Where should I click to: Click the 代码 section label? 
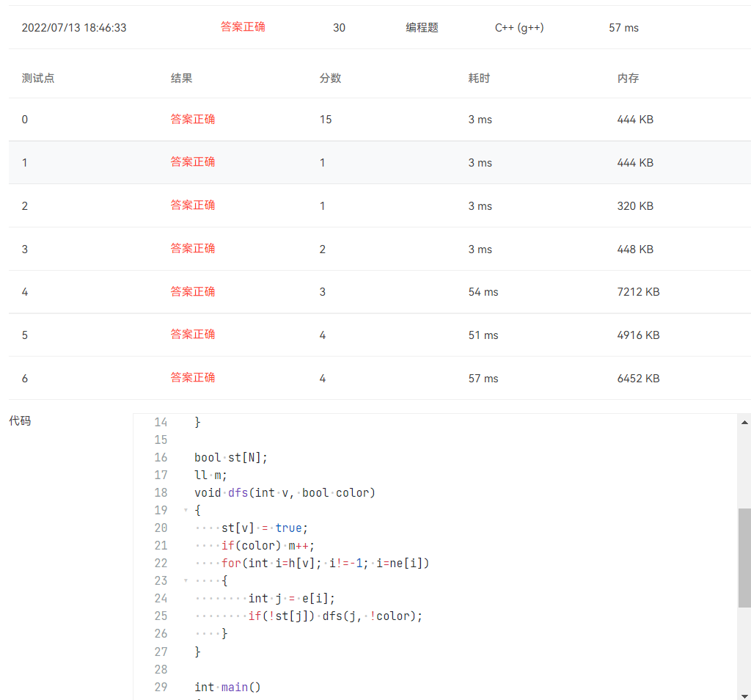[x=20, y=420]
